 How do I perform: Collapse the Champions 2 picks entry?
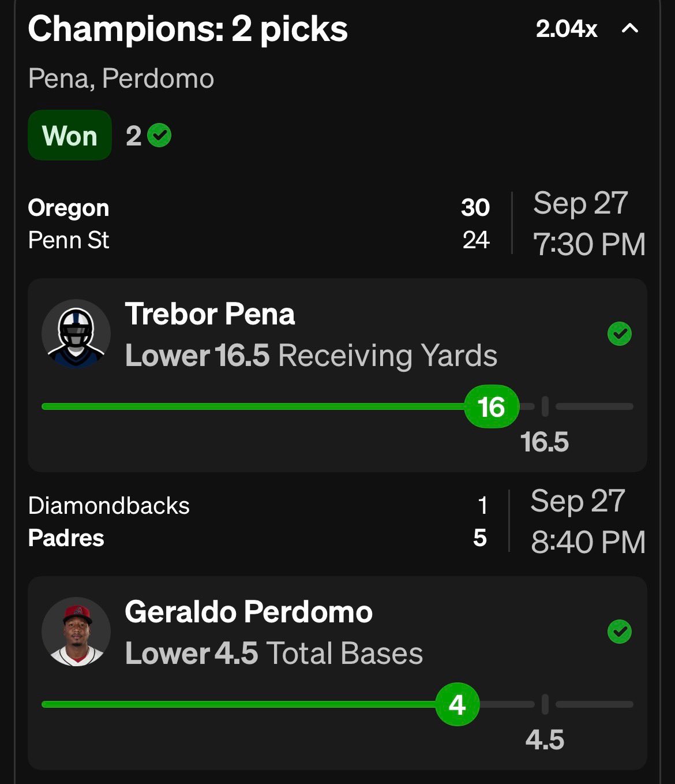tap(630, 28)
